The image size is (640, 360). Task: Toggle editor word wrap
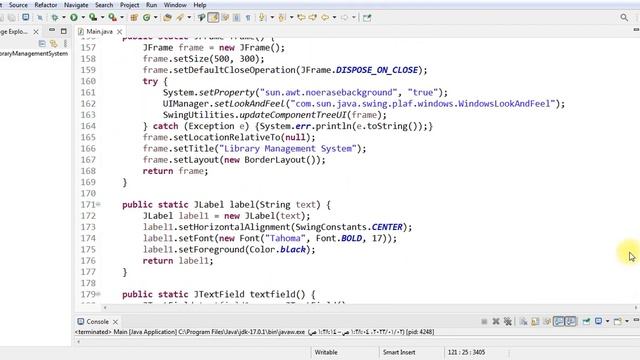(x=225, y=18)
